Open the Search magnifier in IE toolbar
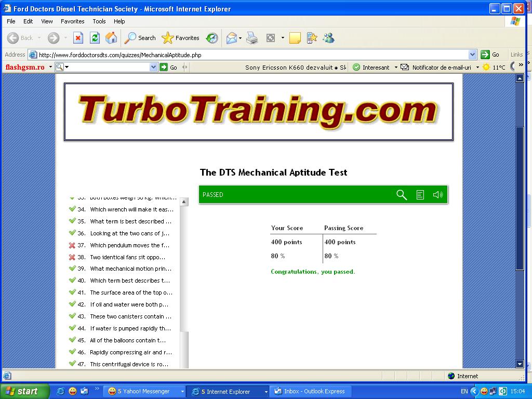 tap(140, 38)
